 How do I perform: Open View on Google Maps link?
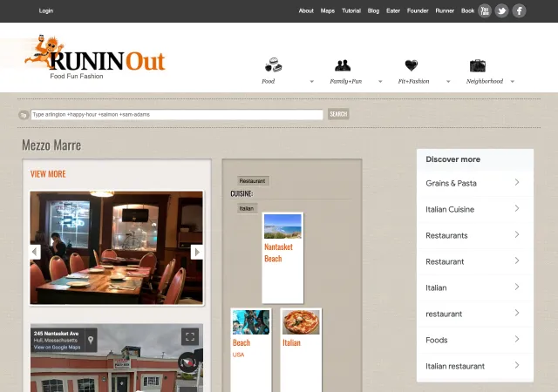coord(57,348)
